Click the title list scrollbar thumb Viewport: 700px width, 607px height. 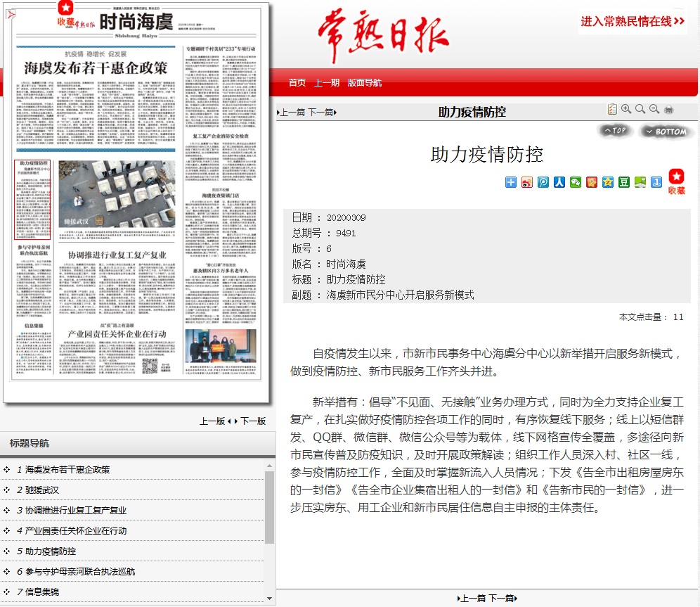269,507
